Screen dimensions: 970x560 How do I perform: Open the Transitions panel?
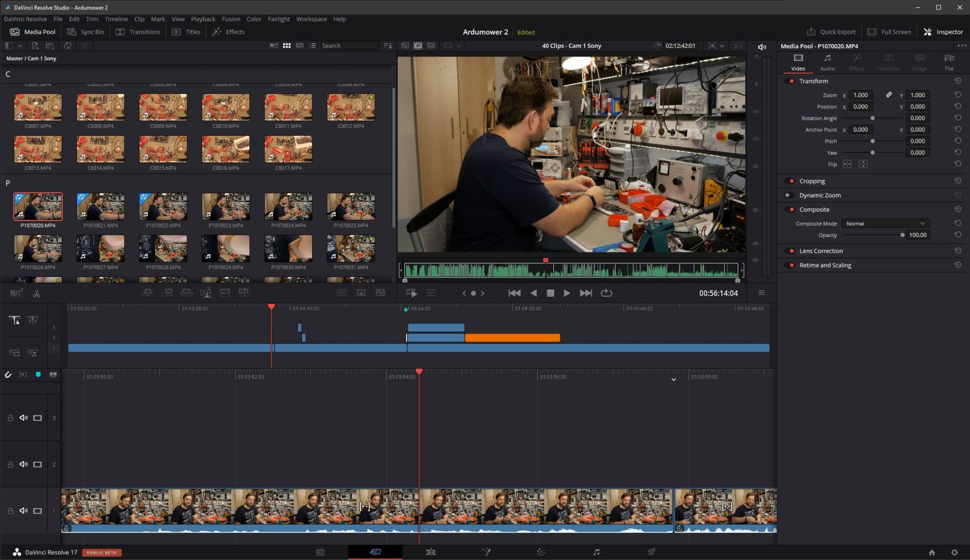[138, 32]
